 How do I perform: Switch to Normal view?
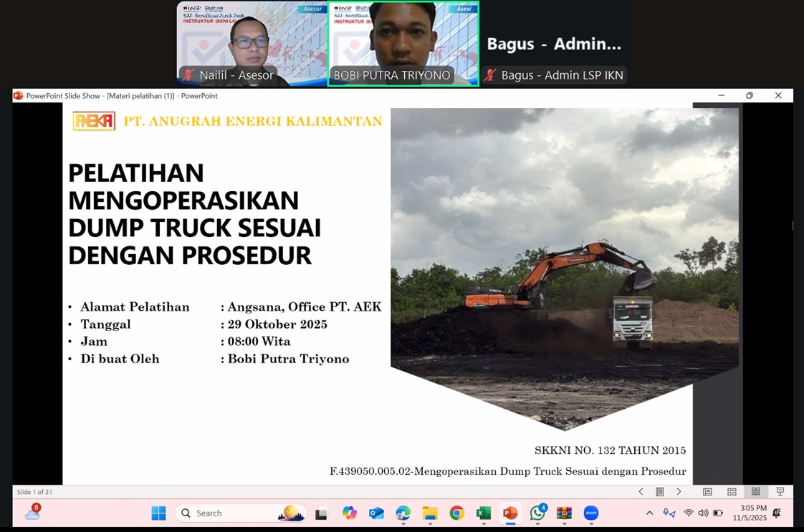click(x=707, y=492)
